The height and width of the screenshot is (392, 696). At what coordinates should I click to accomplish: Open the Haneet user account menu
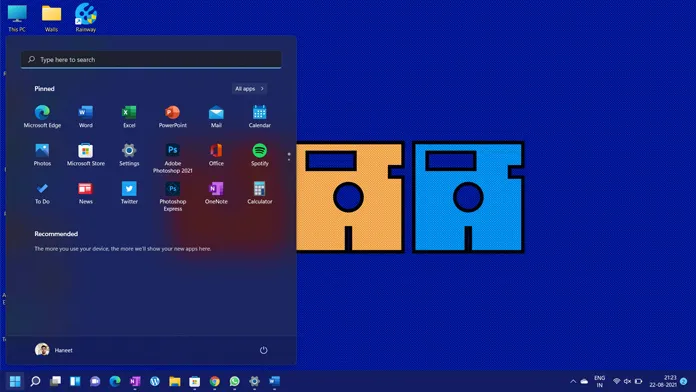click(54, 350)
